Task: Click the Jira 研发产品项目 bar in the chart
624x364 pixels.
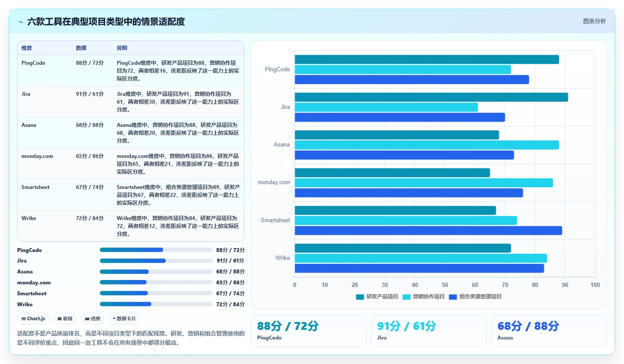Action: [x=431, y=97]
